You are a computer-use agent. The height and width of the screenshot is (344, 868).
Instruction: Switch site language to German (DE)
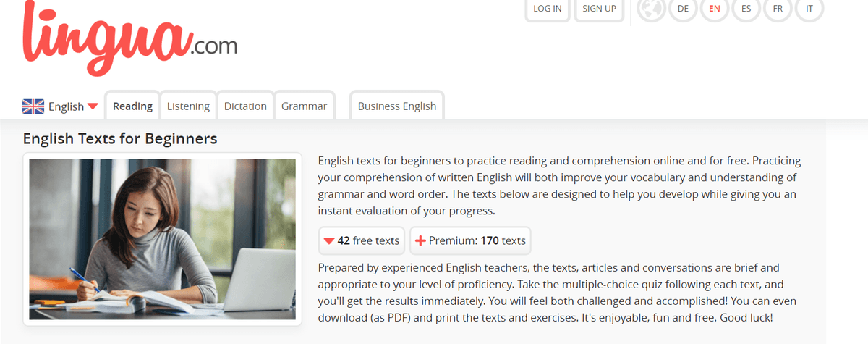click(683, 9)
